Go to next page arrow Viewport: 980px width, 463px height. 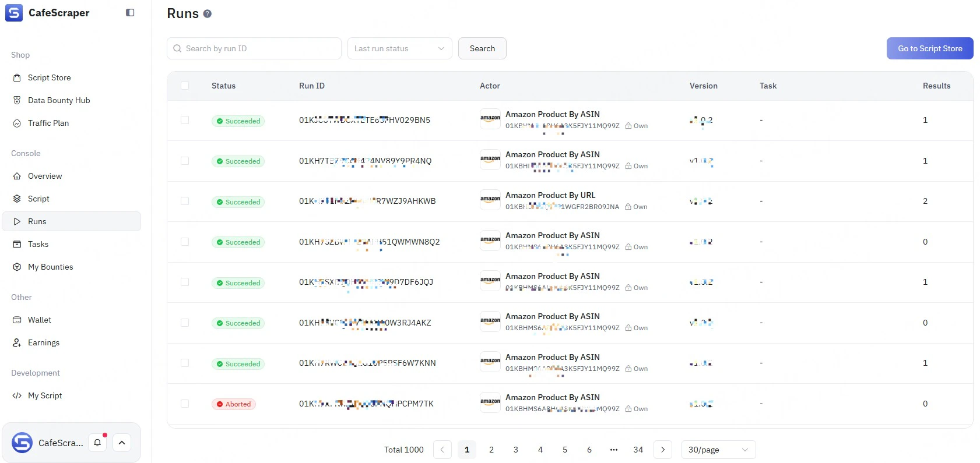[663, 450]
